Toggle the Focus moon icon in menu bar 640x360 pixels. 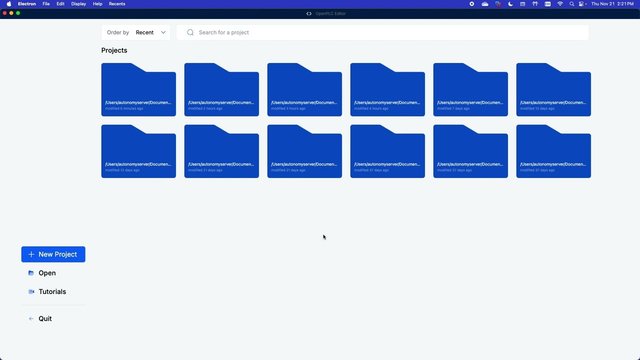510,4
